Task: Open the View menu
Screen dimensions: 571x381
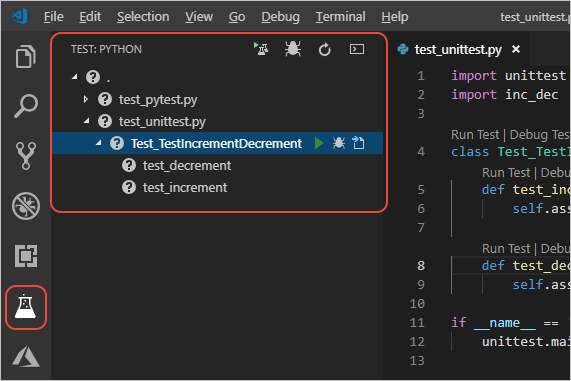Action: pos(199,17)
